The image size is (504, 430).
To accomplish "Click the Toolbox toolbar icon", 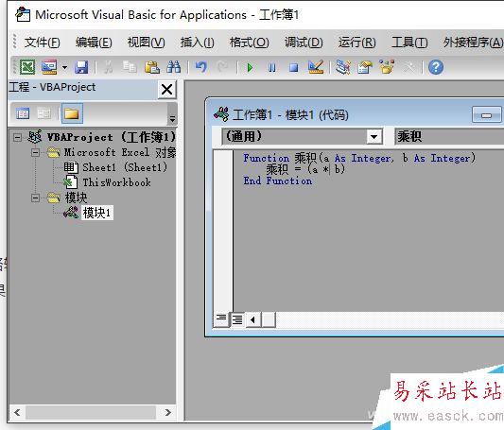I will pos(409,67).
